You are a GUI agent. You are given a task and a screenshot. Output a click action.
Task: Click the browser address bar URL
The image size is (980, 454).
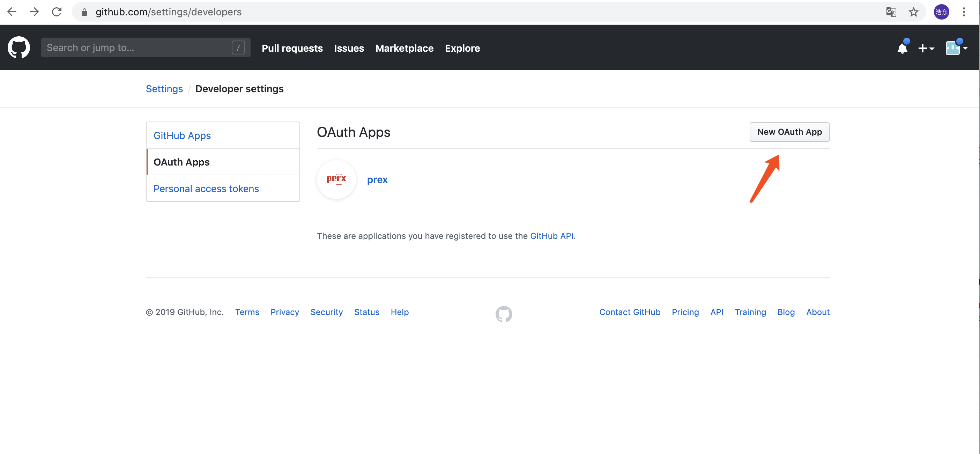(x=169, y=12)
